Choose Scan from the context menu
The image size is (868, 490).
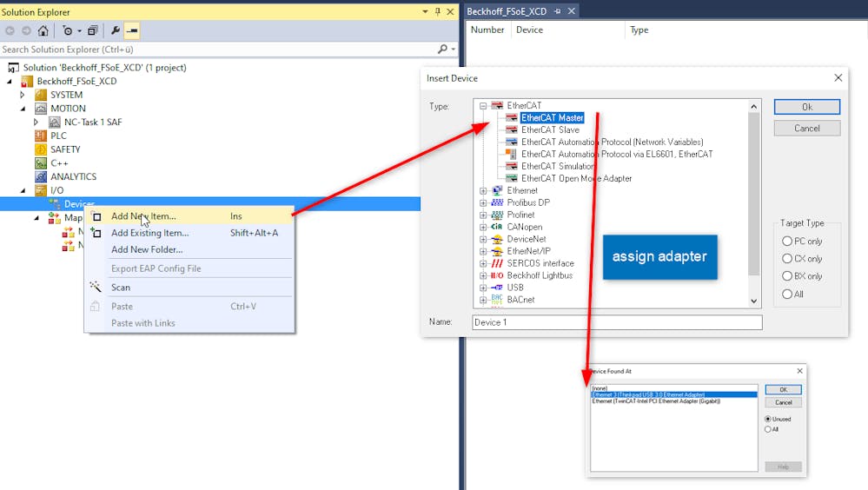[x=189, y=288]
